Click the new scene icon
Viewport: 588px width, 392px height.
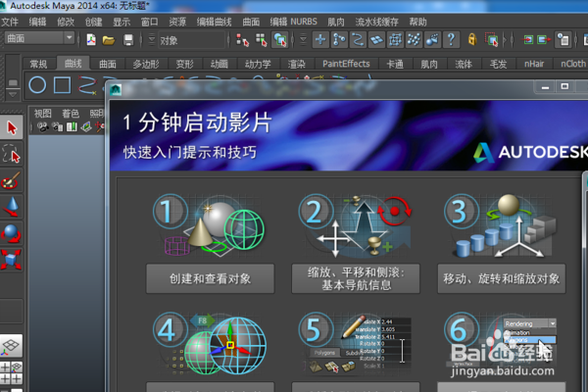(x=91, y=39)
